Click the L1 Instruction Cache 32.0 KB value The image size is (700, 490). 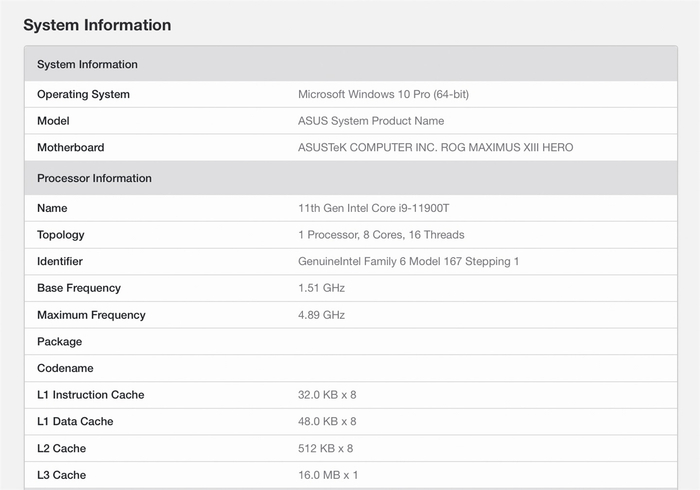[327, 395]
